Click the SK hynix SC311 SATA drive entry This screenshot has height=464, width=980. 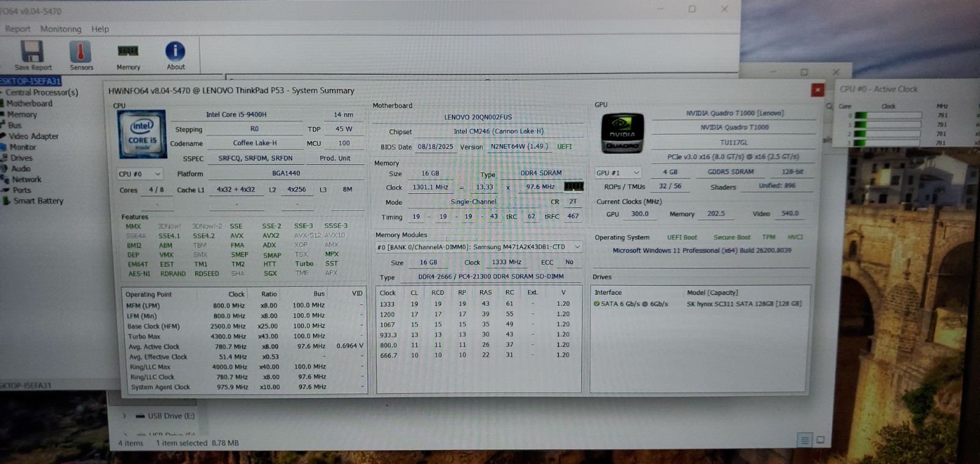[x=744, y=303]
